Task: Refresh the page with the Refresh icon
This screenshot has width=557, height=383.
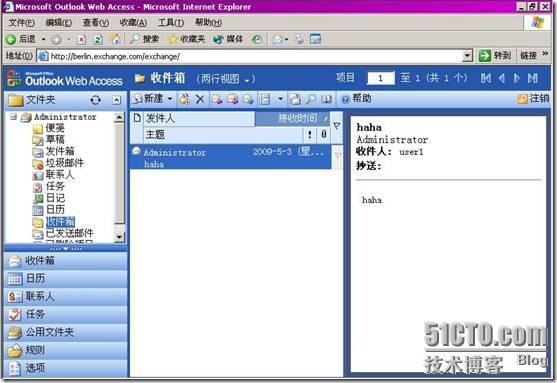Action: pos(98,39)
